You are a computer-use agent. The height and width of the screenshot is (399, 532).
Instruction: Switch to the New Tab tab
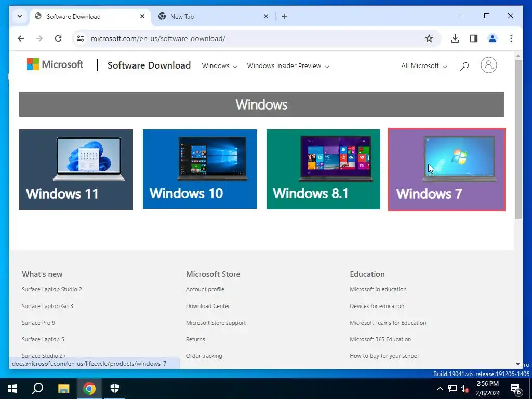213,16
